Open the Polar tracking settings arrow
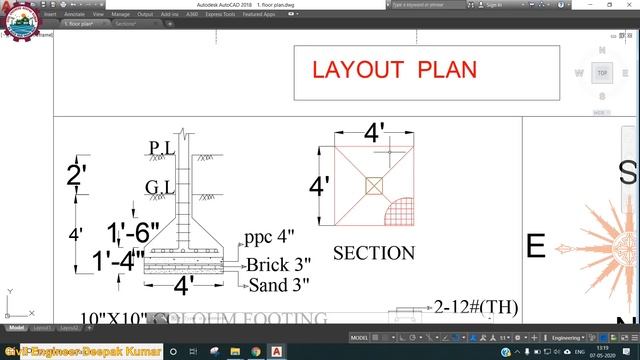This screenshot has width=640, height=360. [x=420, y=338]
